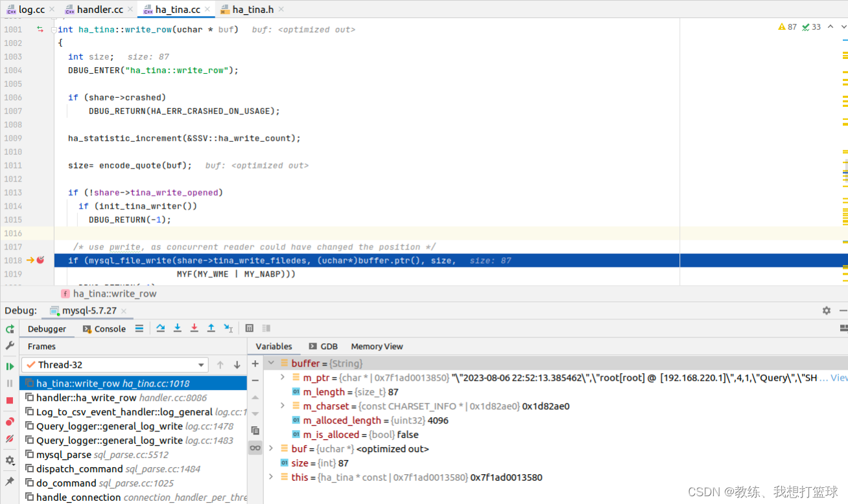The image size is (848, 504).
Task: Select handler::ha_write_row frame
Action: click(x=133, y=398)
